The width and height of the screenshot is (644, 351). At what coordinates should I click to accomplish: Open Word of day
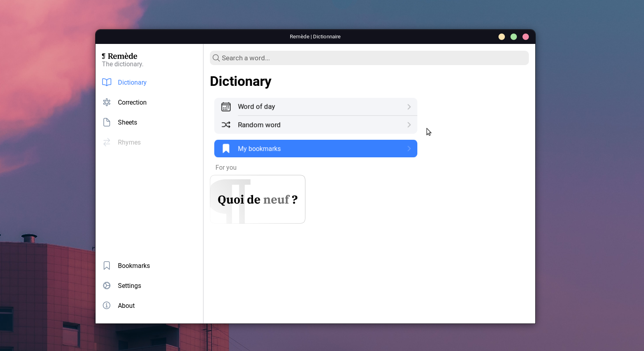click(x=316, y=107)
